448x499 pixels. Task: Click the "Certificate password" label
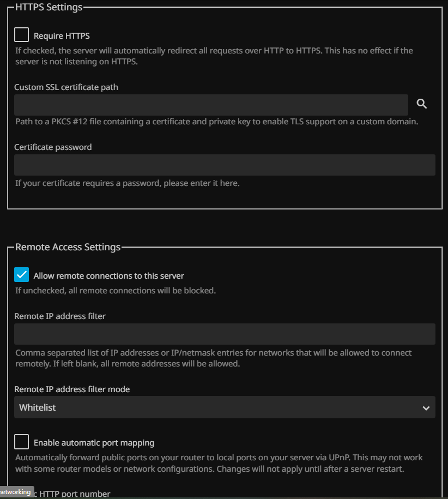[53, 147]
